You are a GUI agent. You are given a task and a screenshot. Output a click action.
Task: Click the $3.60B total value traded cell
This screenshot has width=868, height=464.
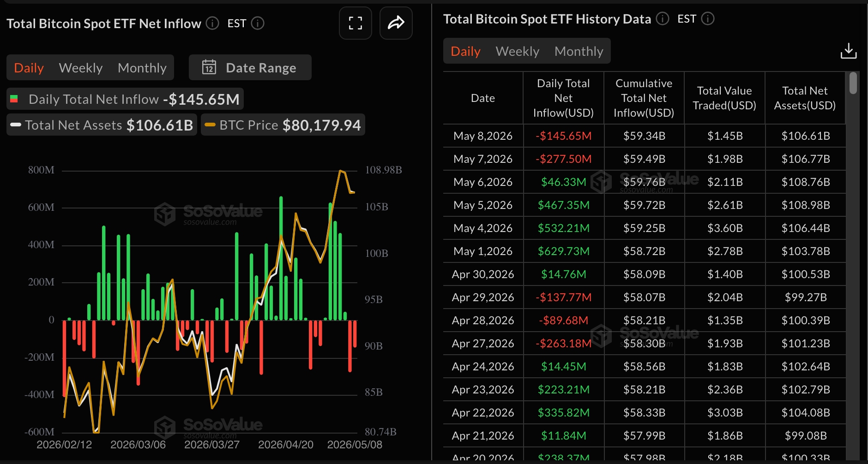(725, 228)
